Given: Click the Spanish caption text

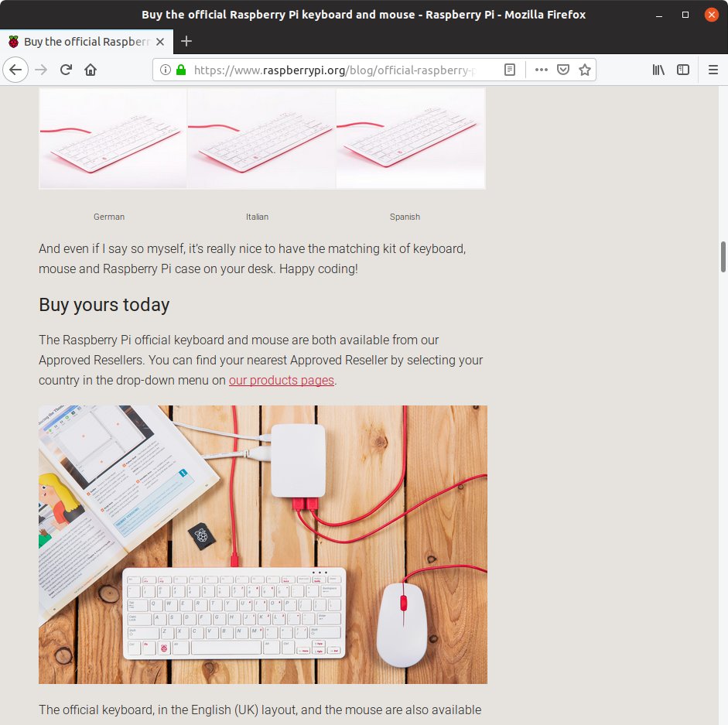Looking at the screenshot, I should click(405, 217).
